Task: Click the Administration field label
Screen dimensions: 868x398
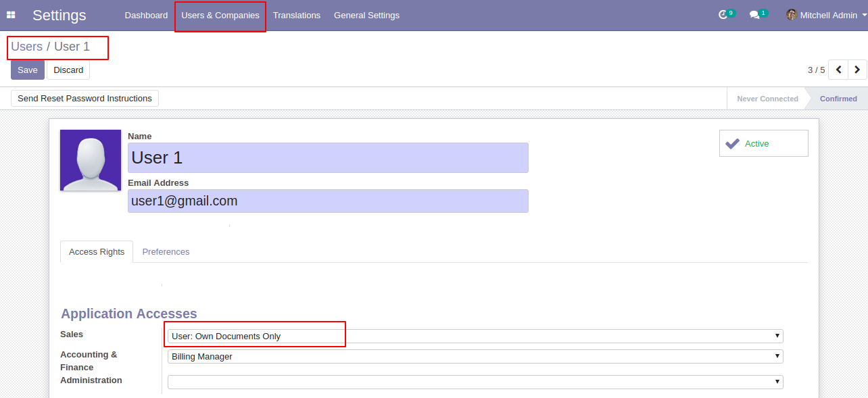Action: 91,380
